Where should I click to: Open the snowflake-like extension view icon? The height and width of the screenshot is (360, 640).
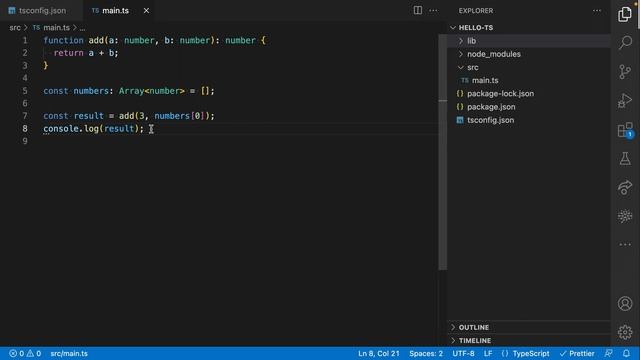pos(624,216)
